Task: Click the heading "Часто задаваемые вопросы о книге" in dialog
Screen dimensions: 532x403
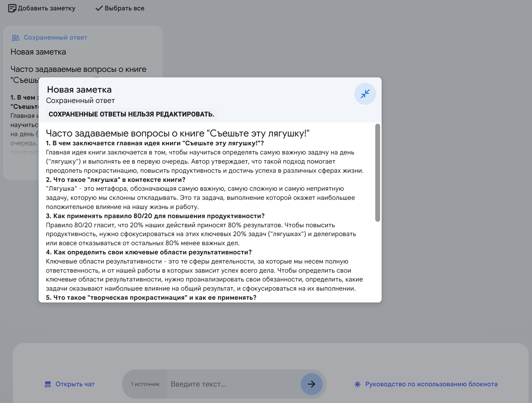Action: (178, 133)
